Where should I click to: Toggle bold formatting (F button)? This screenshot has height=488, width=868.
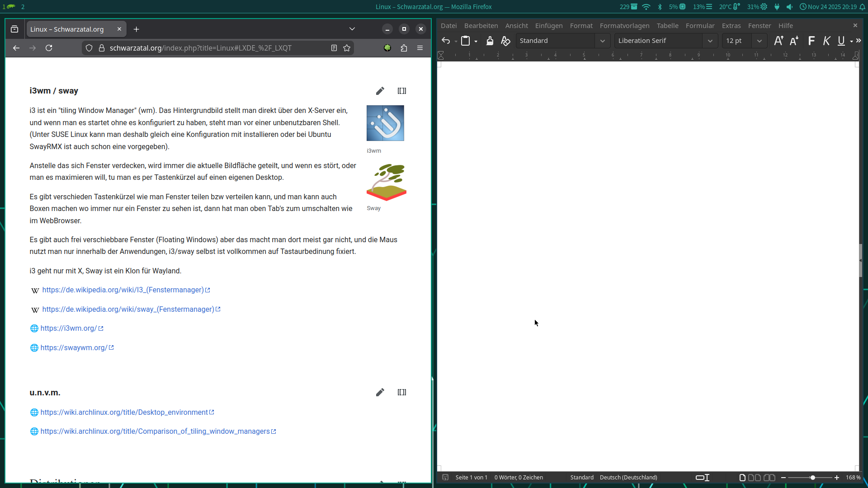(811, 41)
